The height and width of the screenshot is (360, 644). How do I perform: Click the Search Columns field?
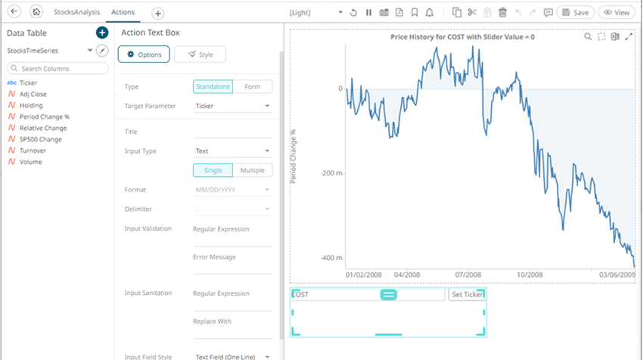pos(58,69)
